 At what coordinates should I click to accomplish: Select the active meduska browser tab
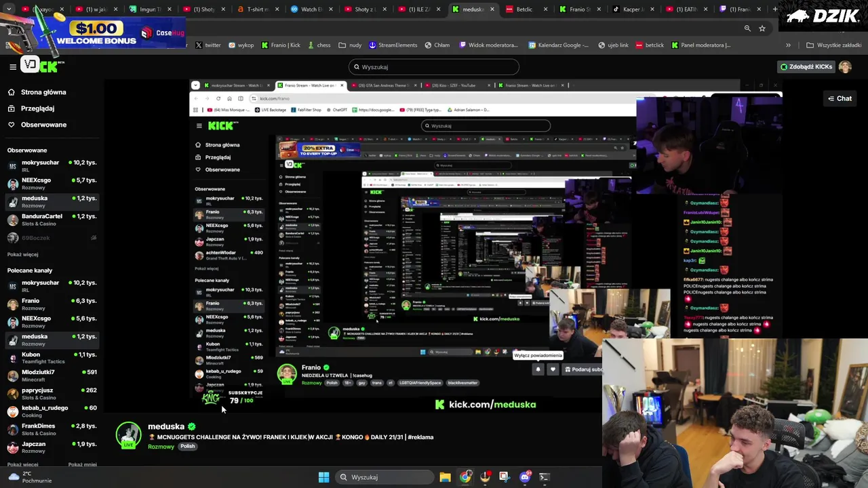(x=472, y=9)
